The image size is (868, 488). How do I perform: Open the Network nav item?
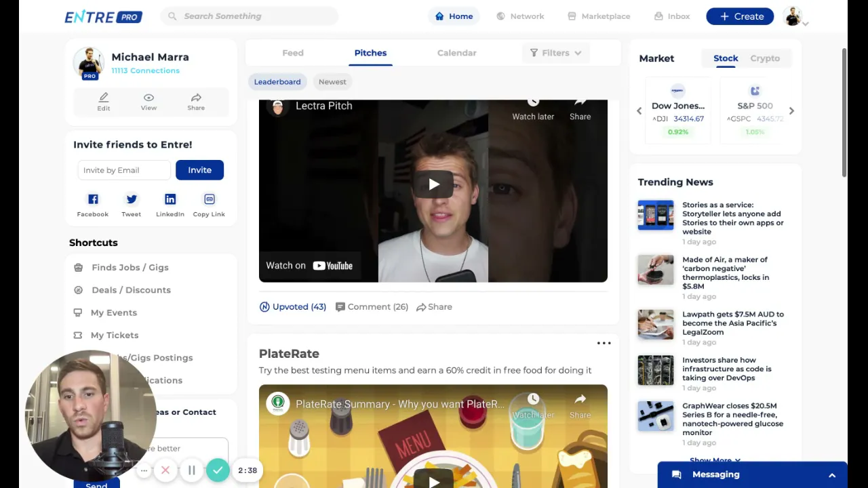[x=520, y=16]
